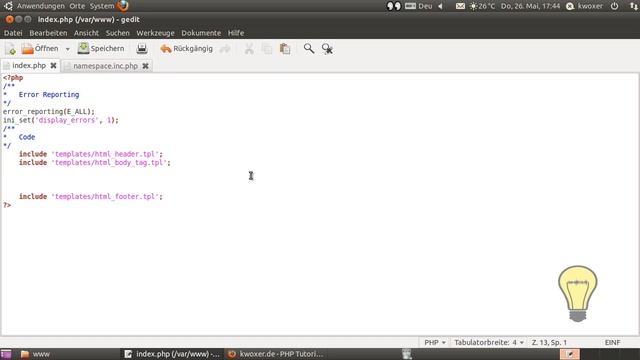Open Anwendungen menu in top panel
Image resolution: width=640 pixels, height=360 pixels.
40,6
